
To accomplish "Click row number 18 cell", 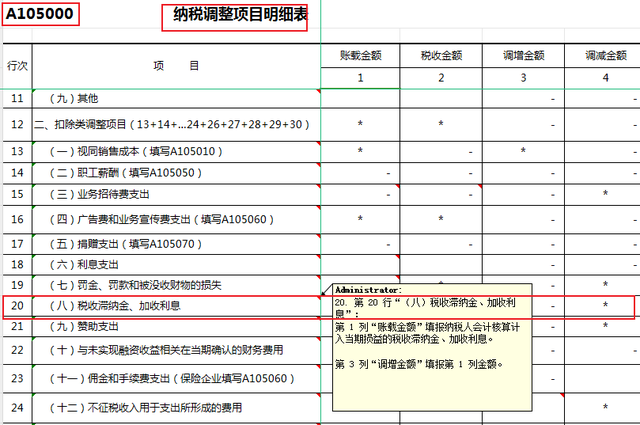I will 17,265.
